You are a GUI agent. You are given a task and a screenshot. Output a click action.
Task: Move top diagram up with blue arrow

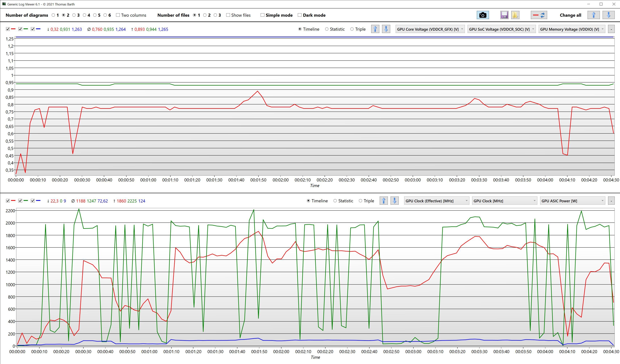pos(375,29)
